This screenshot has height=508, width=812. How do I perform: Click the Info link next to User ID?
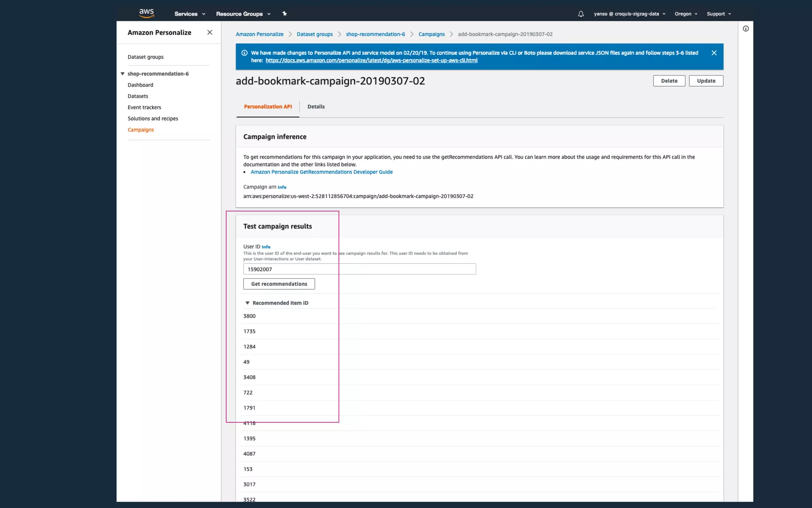coord(266,247)
